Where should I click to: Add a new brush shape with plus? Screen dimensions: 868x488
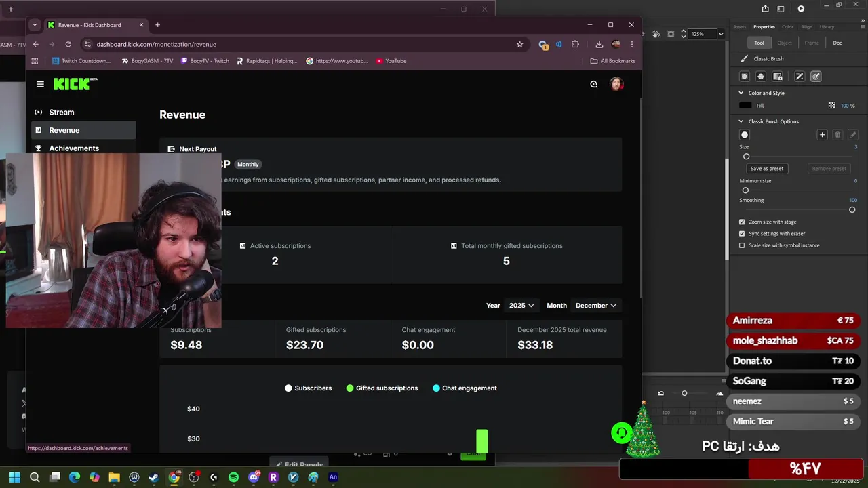point(822,135)
